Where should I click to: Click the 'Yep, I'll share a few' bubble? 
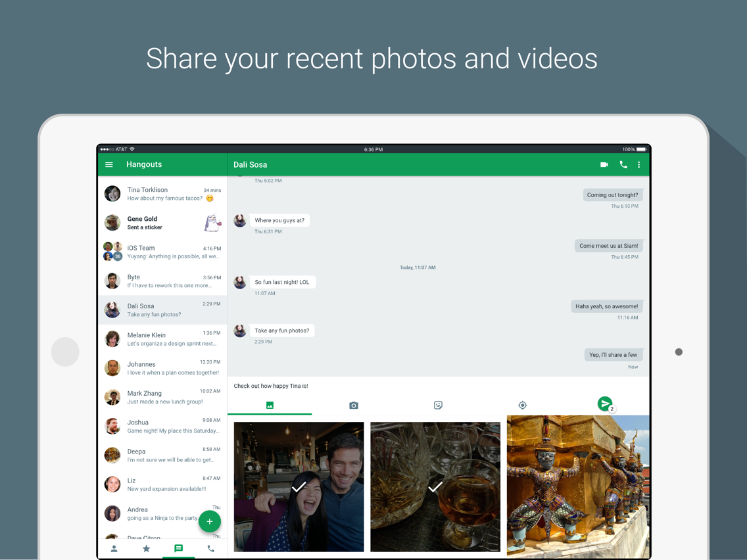coord(613,355)
